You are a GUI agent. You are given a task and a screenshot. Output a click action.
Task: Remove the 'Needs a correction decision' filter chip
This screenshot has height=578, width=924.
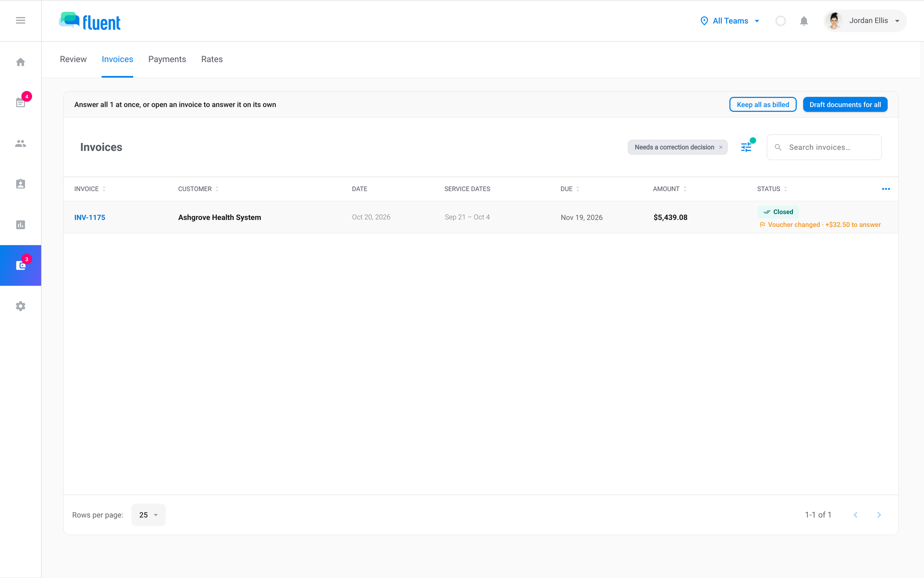pos(721,147)
